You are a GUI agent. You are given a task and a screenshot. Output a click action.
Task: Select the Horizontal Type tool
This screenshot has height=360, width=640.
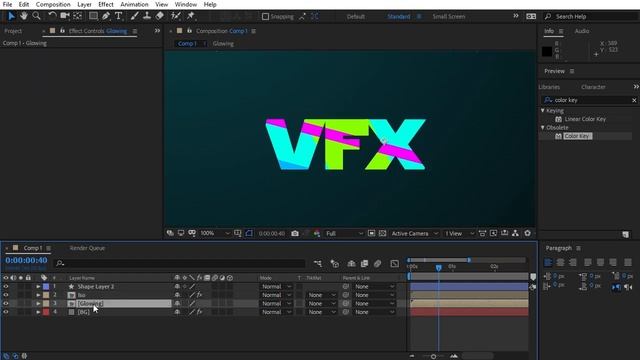coord(119,16)
